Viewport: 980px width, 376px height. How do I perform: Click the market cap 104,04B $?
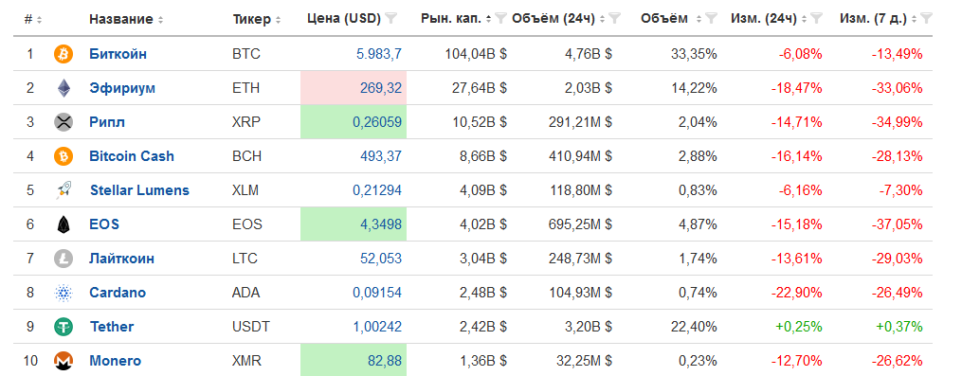pos(476,54)
